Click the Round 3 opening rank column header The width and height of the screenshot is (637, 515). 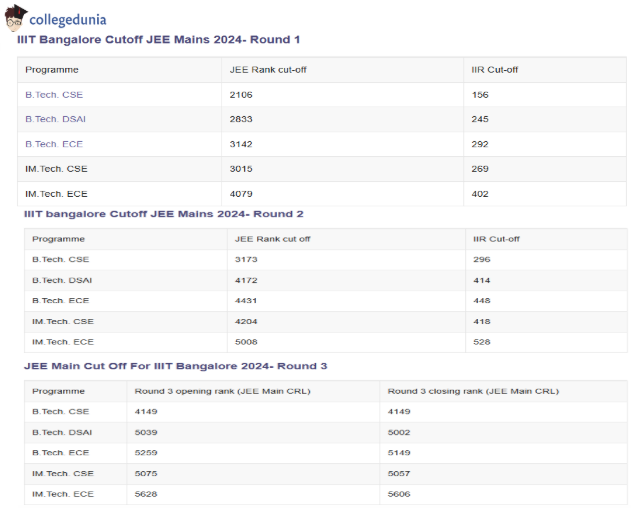coord(222,391)
